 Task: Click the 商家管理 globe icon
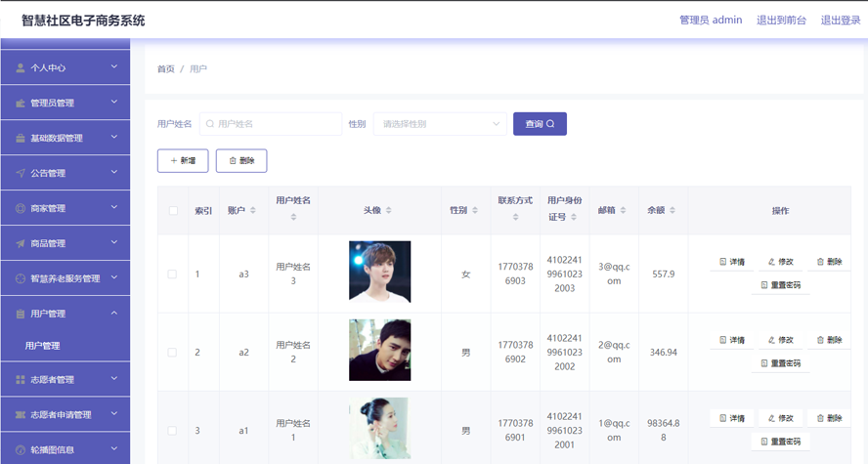click(21, 208)
